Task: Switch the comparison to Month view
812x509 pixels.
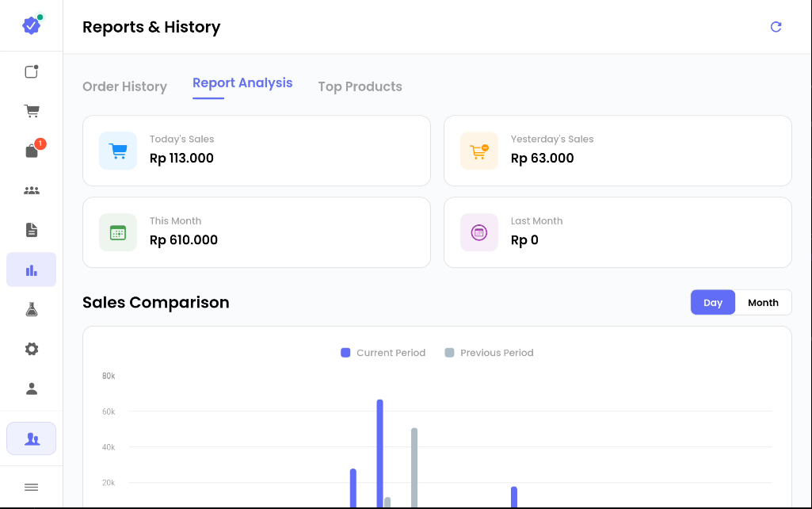Action: pos(763,303)
